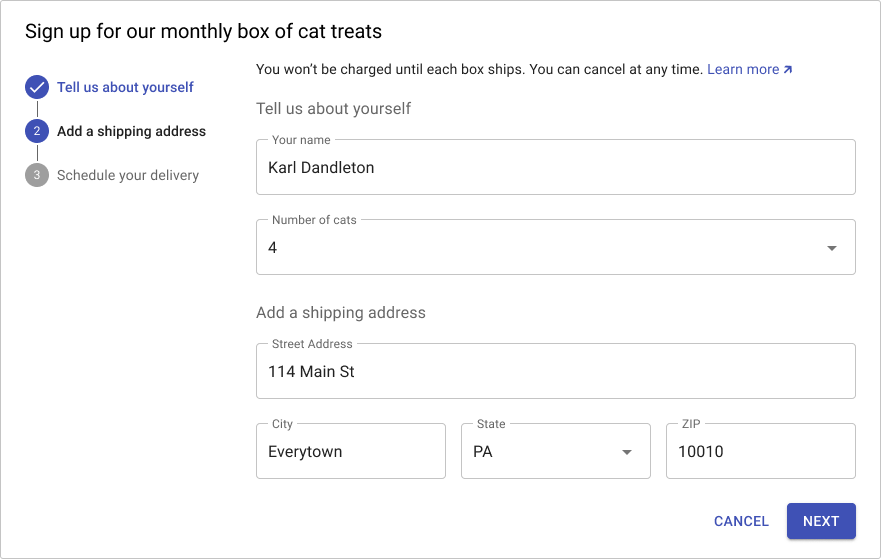
Task: Click the step 3 grey circle icon
Action: (37, 175)
